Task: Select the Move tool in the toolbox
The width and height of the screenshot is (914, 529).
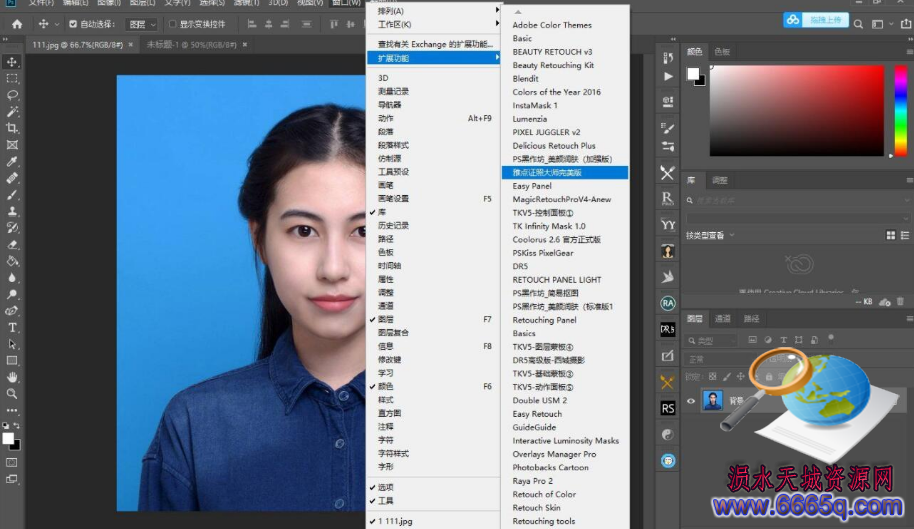Action: [12, 62]
